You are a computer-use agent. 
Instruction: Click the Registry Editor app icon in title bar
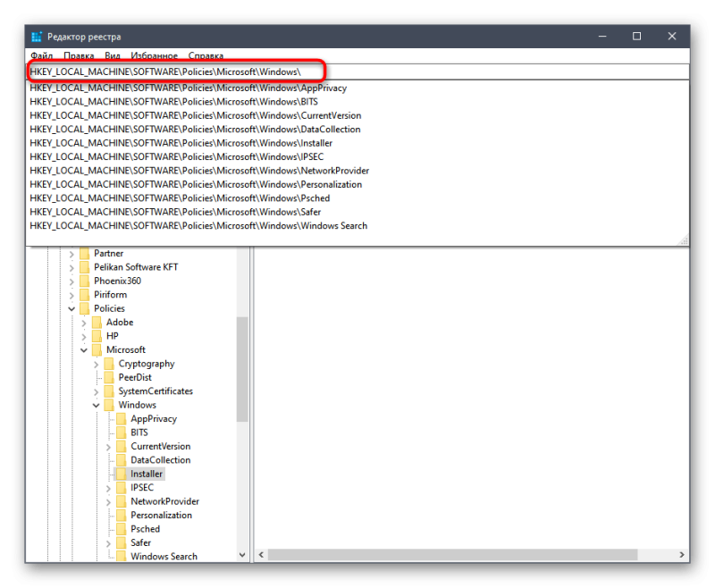(x=37, y=37)
